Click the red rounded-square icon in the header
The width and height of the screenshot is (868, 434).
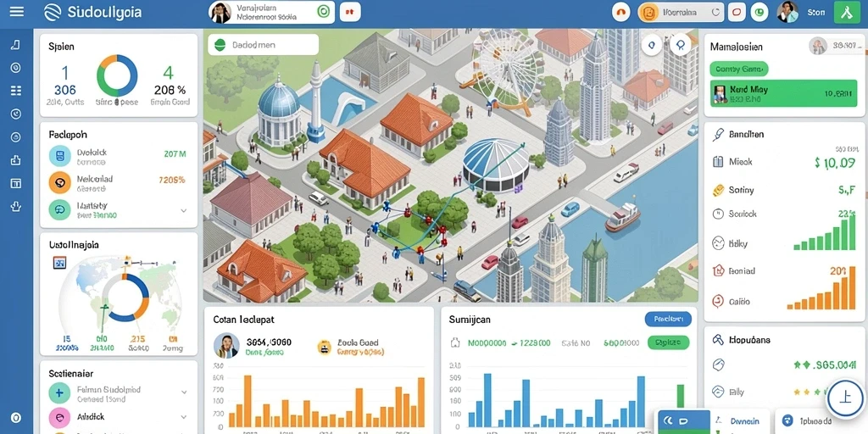click(737, 12)
